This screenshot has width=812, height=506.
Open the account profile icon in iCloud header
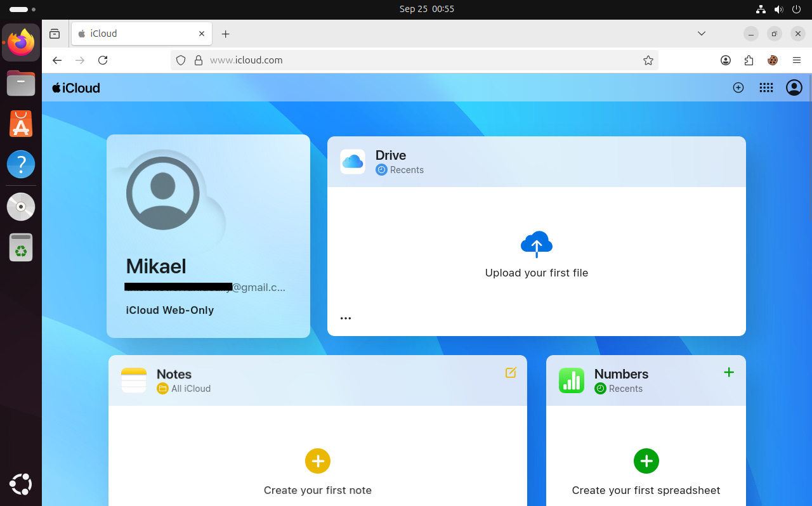point(794,88)
